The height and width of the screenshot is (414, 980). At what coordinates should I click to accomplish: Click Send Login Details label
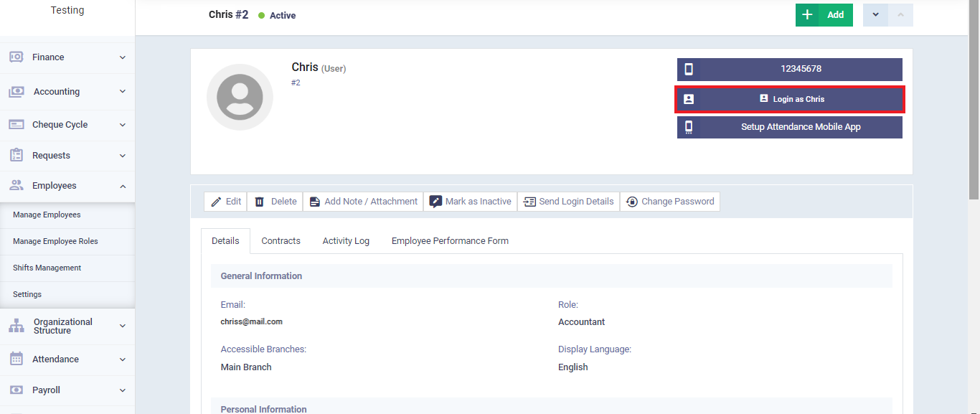pos(576,202)
